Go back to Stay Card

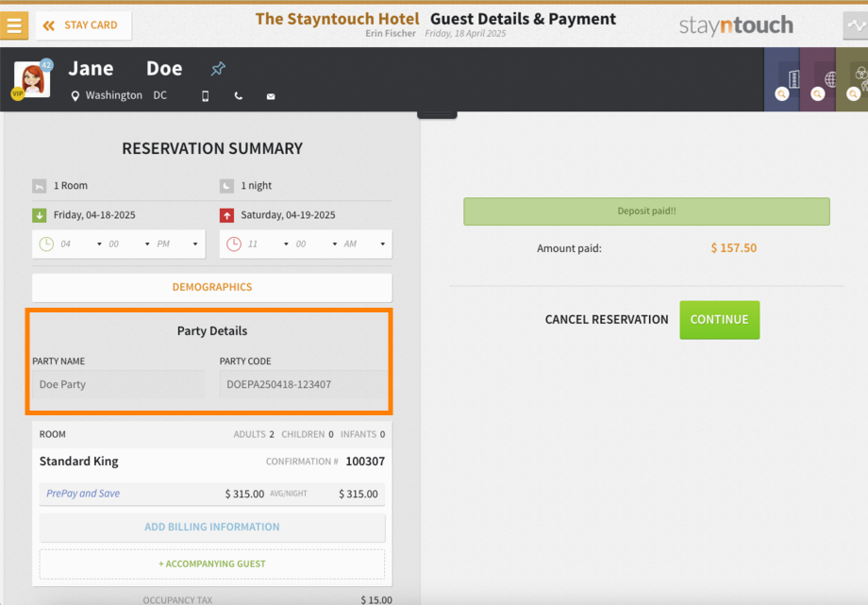[84, 25]
